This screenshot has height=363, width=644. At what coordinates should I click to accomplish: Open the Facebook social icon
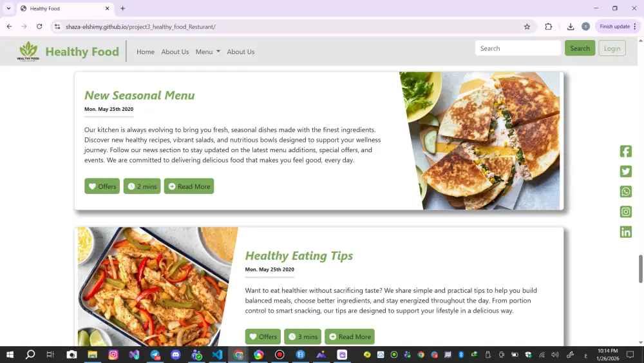(625, 152)
